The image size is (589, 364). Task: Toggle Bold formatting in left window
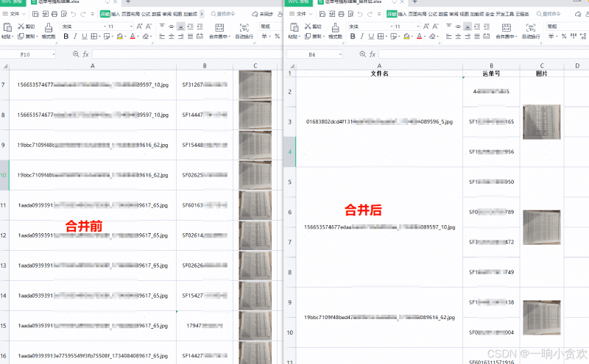66,36
